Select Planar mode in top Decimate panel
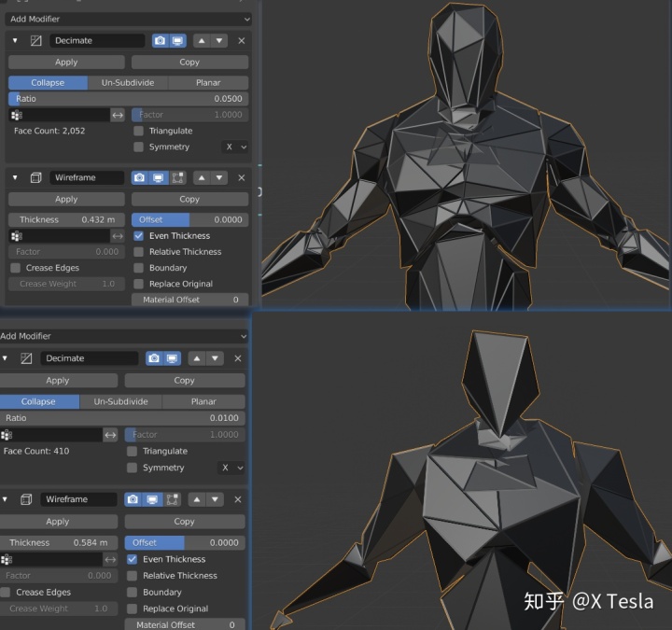The width and height of the screenshot is (672, 630). 208,83
